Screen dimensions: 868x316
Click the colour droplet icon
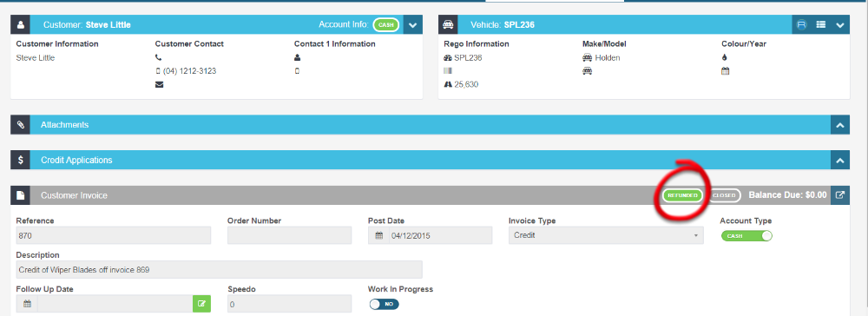[x=725, y=57]
